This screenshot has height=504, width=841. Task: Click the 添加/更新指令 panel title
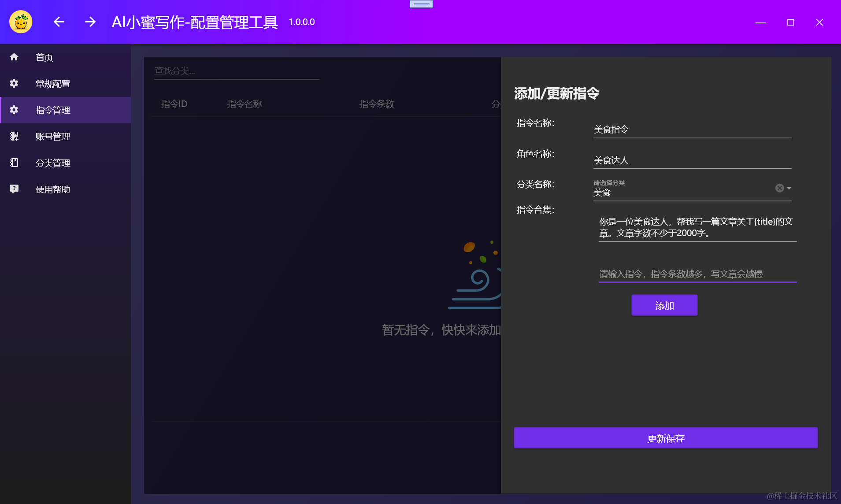[556, 93]
